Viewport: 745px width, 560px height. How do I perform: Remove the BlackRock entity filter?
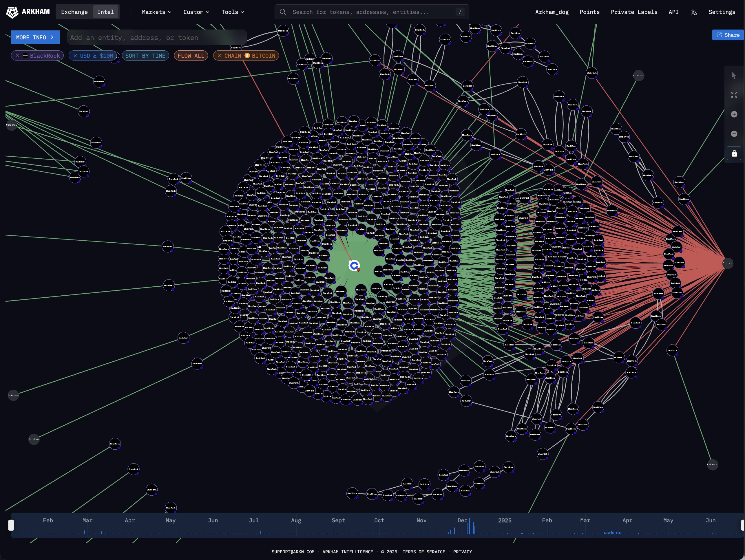17,56
